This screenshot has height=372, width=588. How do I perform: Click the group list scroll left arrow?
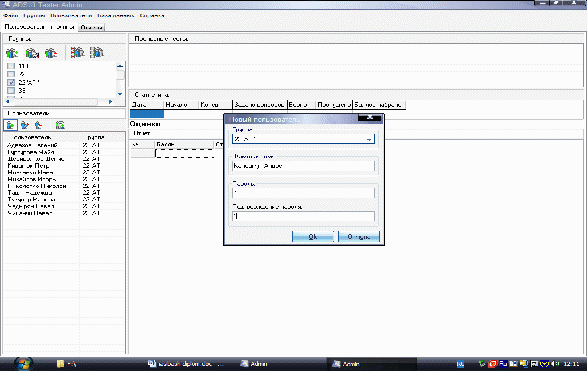pyautogui.click(x=8, y=102)
